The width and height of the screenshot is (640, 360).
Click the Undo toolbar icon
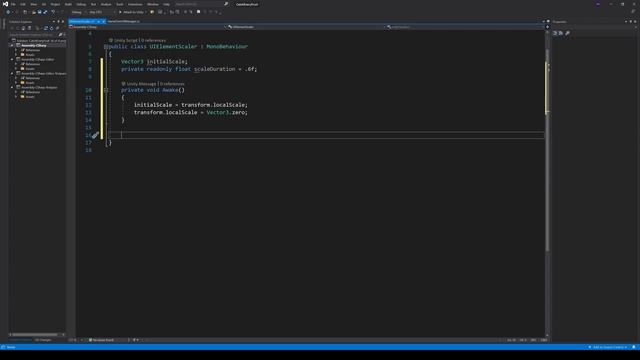pos(53,12)
